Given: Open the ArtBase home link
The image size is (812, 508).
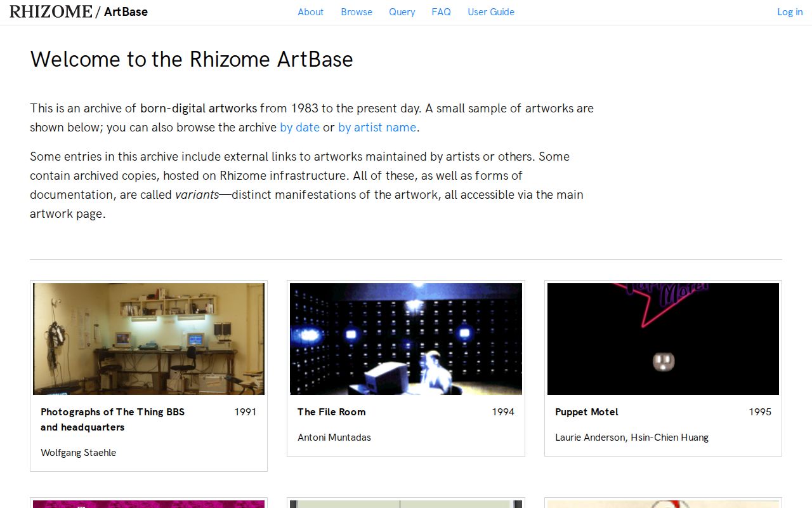Looking at the screenshot, I should (124, 11).
